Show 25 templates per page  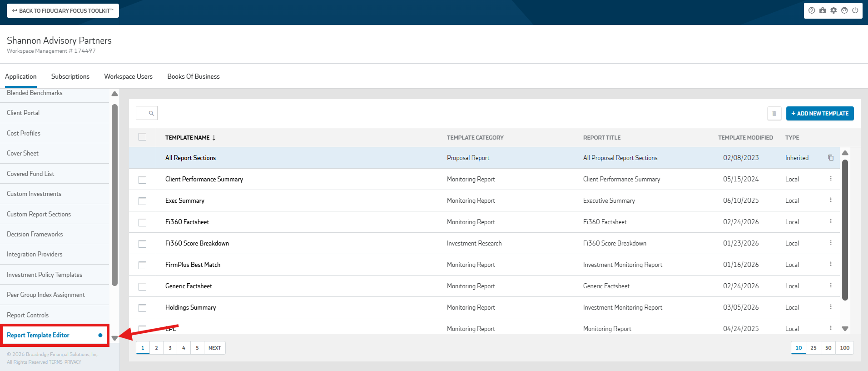pyautogui.click(x=813, y=348)
